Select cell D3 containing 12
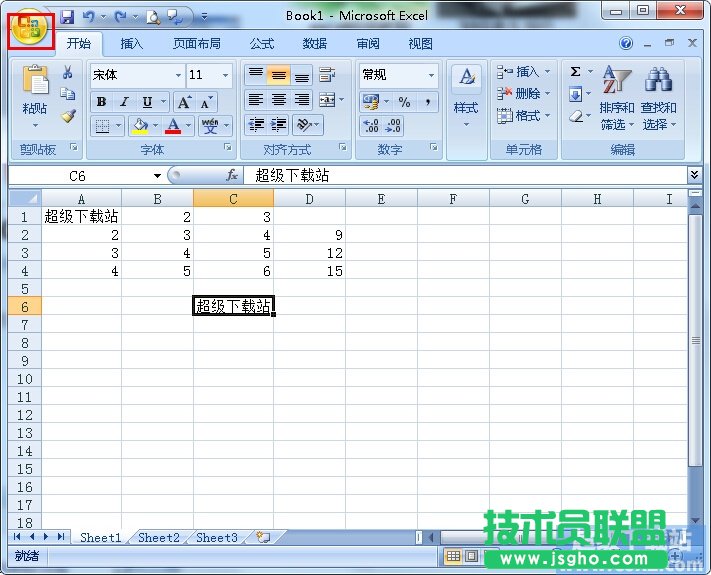Viewport: 711px width, 575px height. click(309, 253)
